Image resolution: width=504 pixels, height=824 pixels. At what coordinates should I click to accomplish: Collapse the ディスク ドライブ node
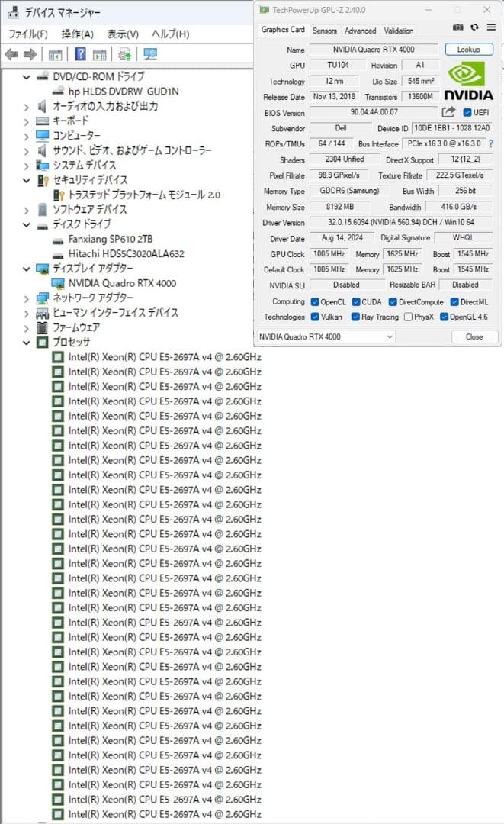coord(26,224)
